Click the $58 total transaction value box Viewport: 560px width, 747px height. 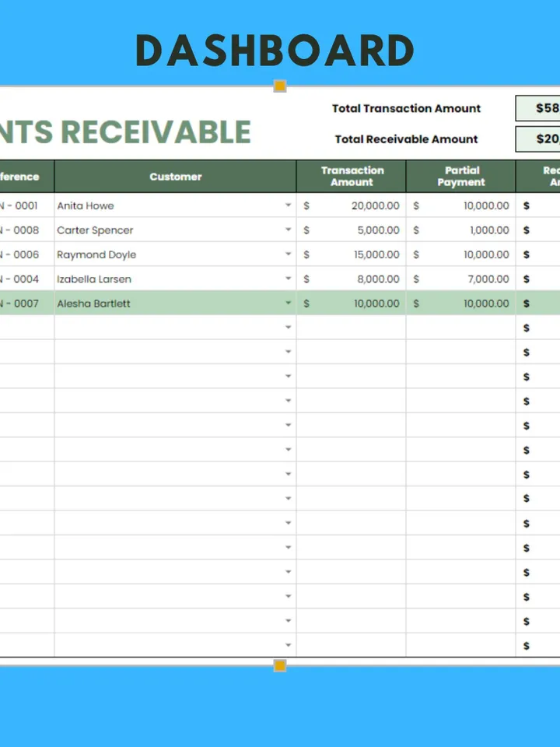click(x=537, y=108)
